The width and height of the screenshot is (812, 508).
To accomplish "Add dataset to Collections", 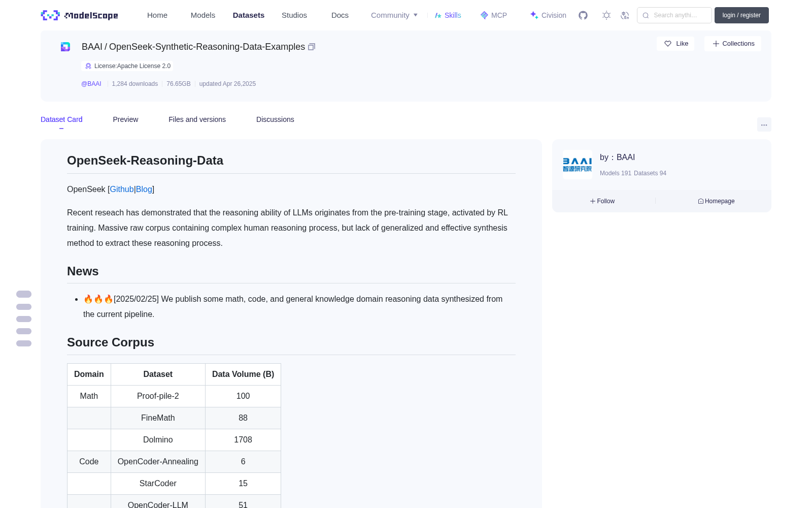I will (x=733, y=44).
